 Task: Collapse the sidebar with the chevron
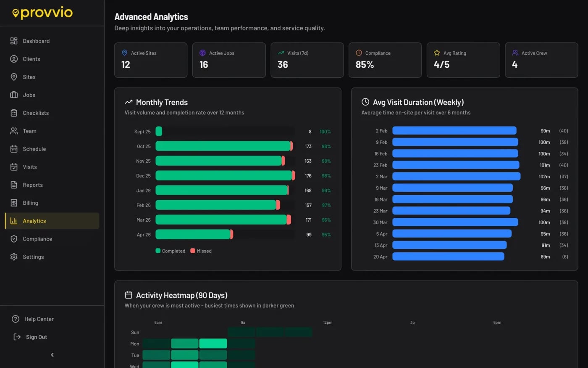52,355
